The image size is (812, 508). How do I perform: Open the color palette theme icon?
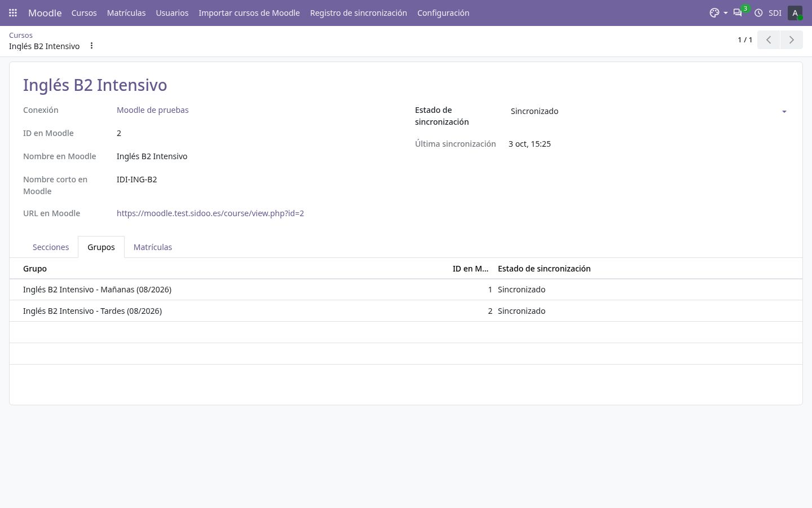click(714, 12)
